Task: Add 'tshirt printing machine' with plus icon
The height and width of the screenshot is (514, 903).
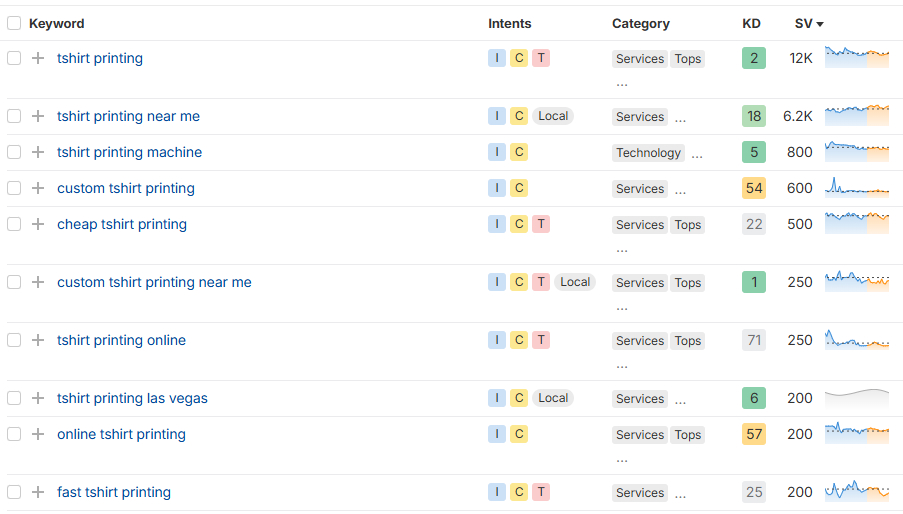Action: point(38,152)
